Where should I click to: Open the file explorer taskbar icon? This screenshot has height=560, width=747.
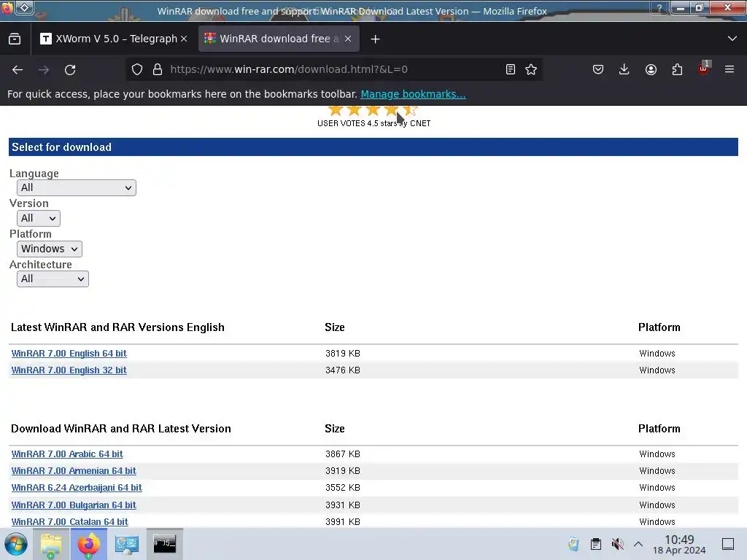[51, 544]
